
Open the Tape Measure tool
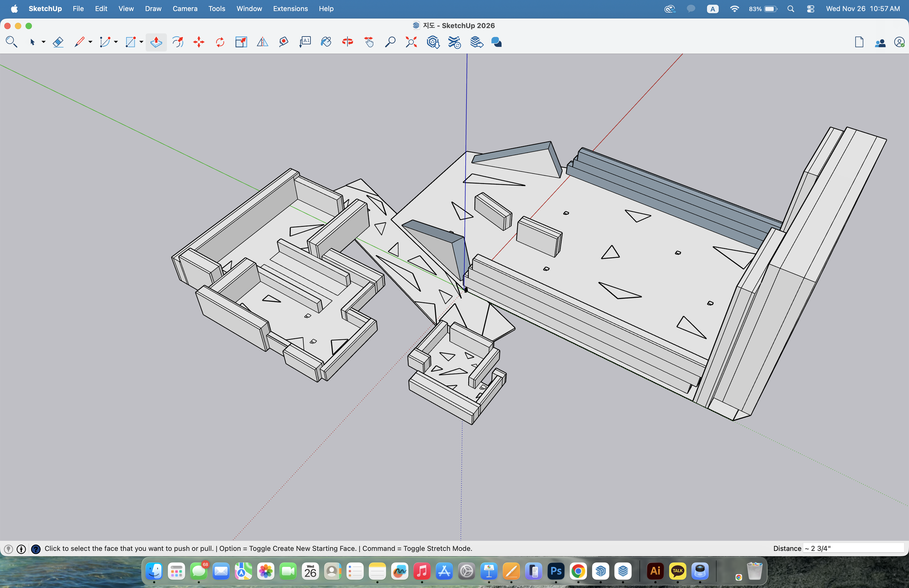pyautogui.click(x=283, y=42)
